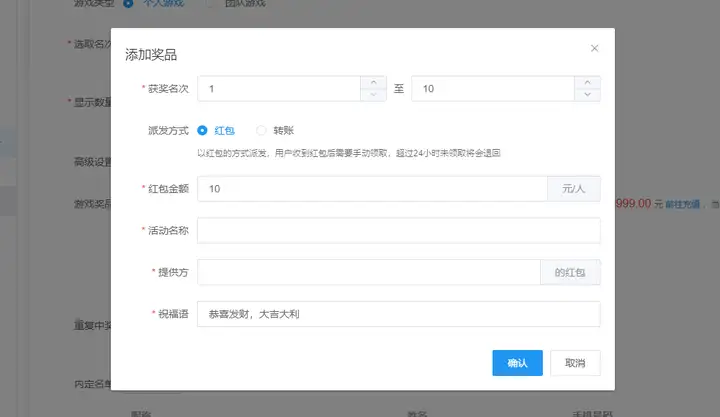
Task: Increase the ending rank value arrow
Action: (587, 83)
